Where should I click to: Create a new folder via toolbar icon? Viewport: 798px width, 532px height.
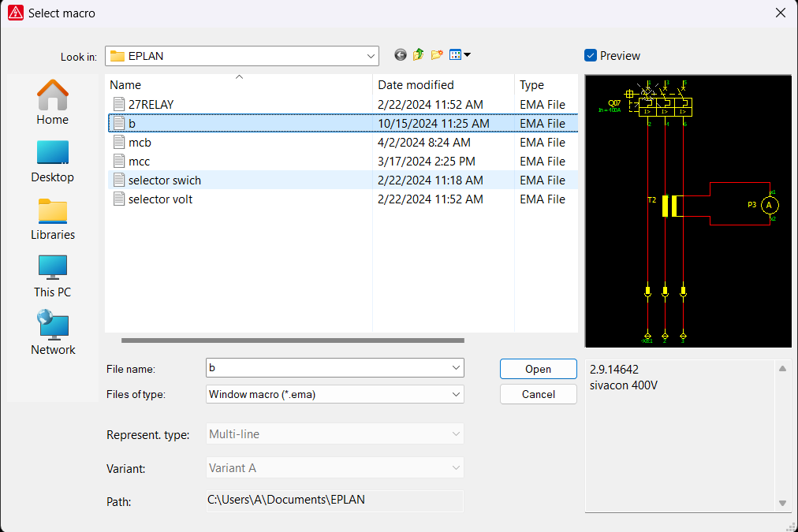pos(437,54)
